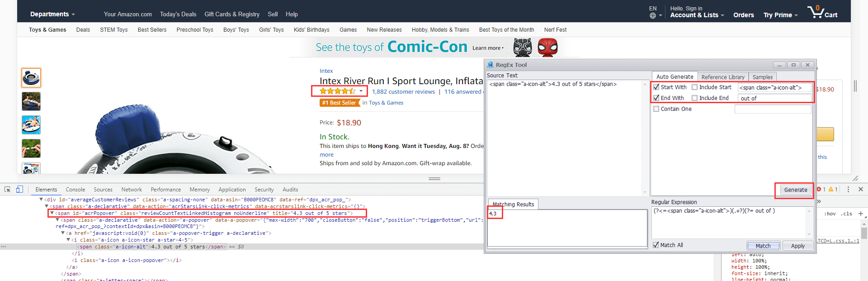Open Today's Deals link
Viewport: 868px width, 281px height.
178,14
